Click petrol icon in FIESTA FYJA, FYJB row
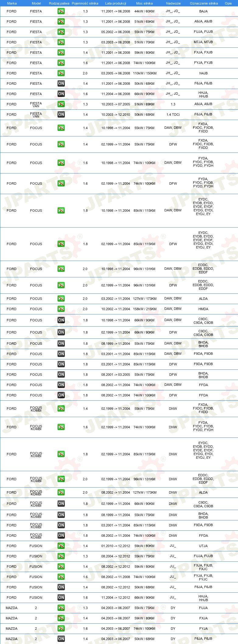Image resolution: width=238 pixels, height=644 pixels. pos(61,63)
